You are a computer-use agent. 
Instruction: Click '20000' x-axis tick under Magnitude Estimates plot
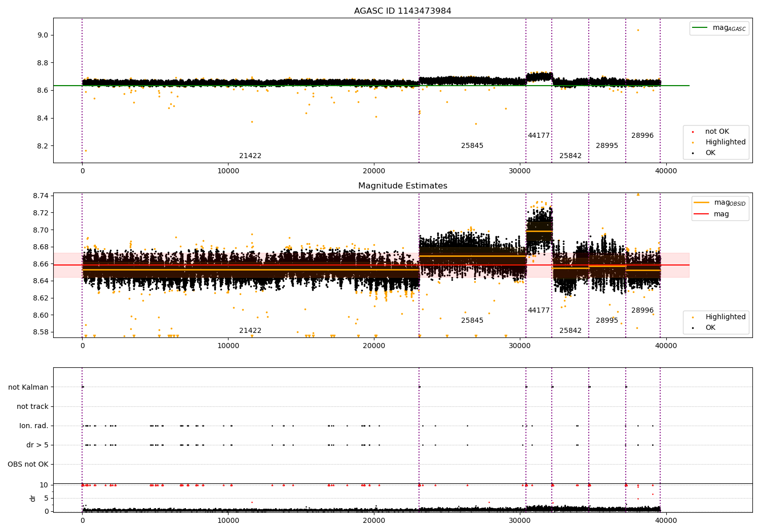pos(374,346)
